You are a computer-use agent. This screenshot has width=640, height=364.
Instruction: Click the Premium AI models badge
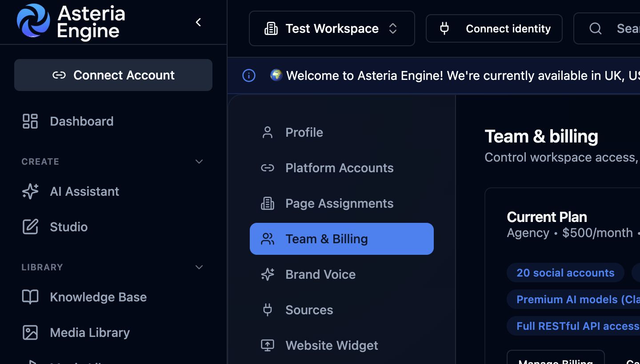[573, 299]
